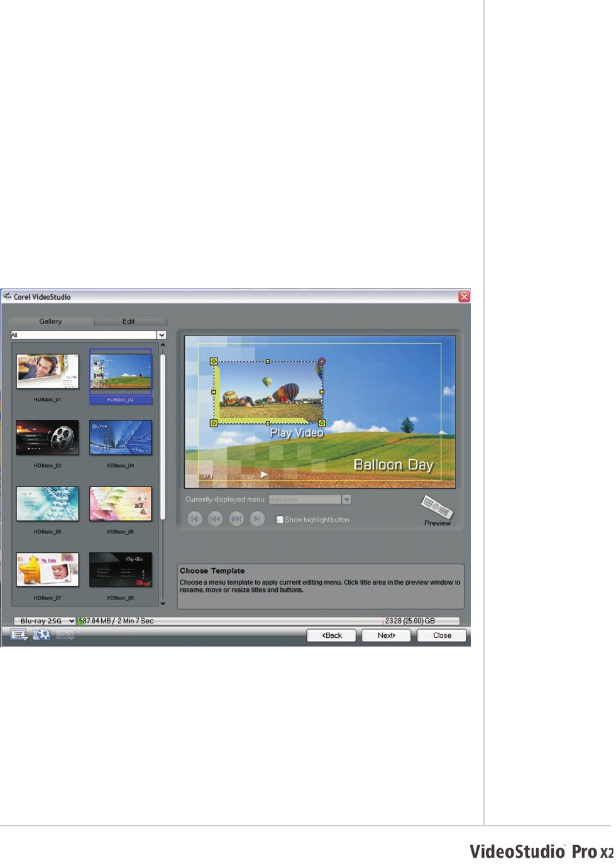Select the HDBasic_06 pink template

(x=121, y=503)
